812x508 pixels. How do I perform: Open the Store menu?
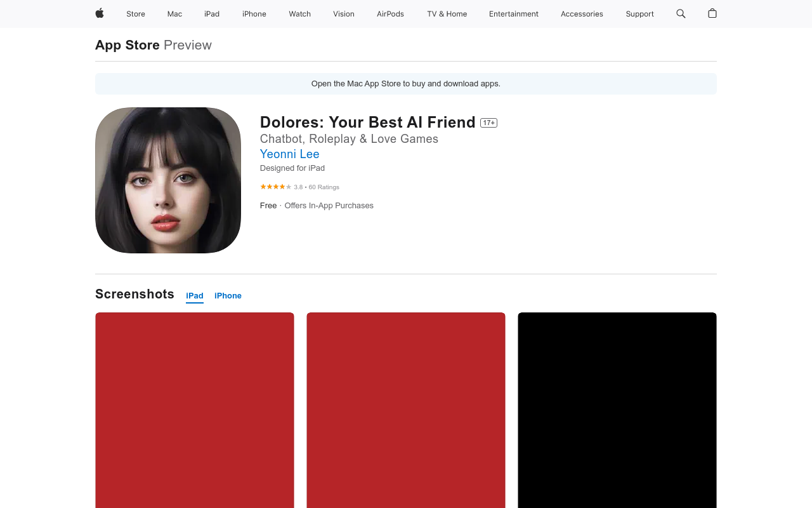click(x=136, y=14)
